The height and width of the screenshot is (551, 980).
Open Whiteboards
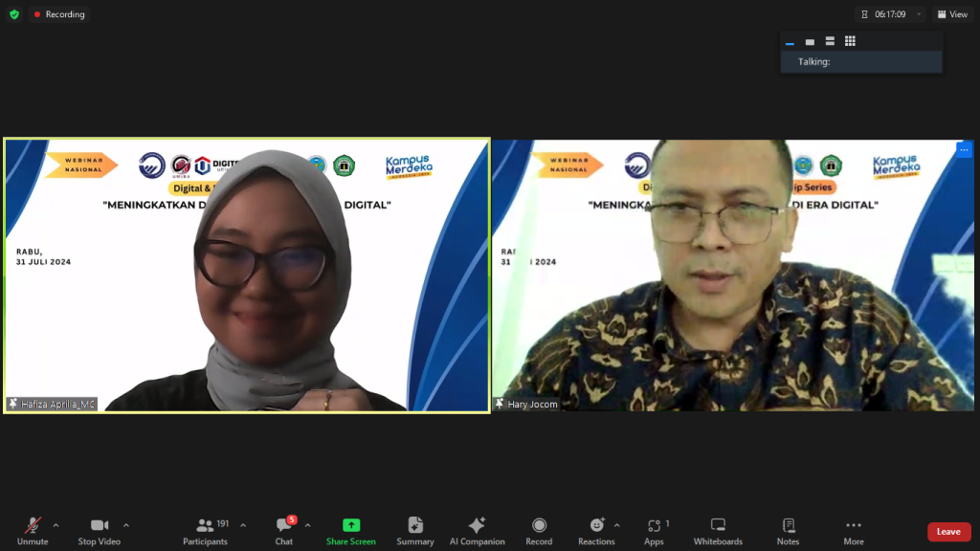click(x=718, y=531)
